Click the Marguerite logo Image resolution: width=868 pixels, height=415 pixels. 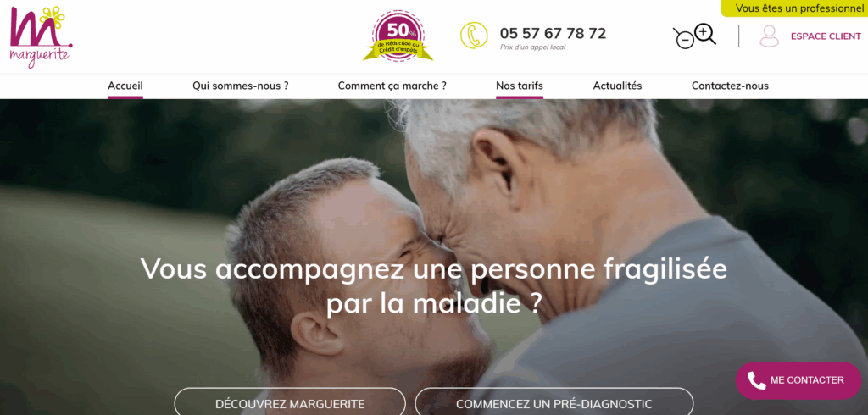[41, 36]
